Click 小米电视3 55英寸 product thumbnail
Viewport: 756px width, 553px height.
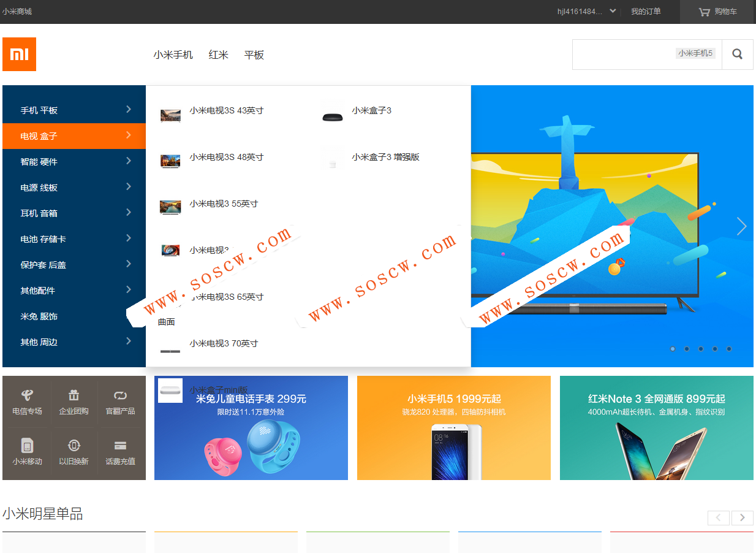(x=170, y=207)
